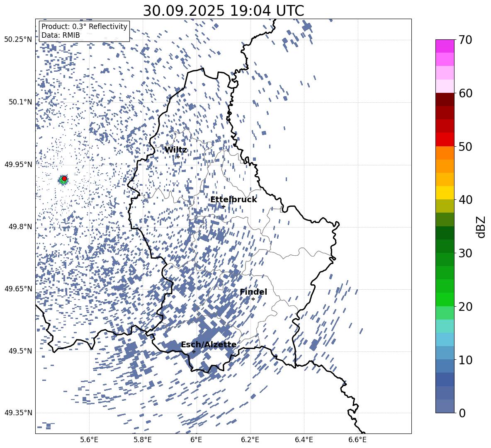Click the dark maroon colorbar segment below 60
The height and width of the screenshot is (448, 491).
pos(445,99)
